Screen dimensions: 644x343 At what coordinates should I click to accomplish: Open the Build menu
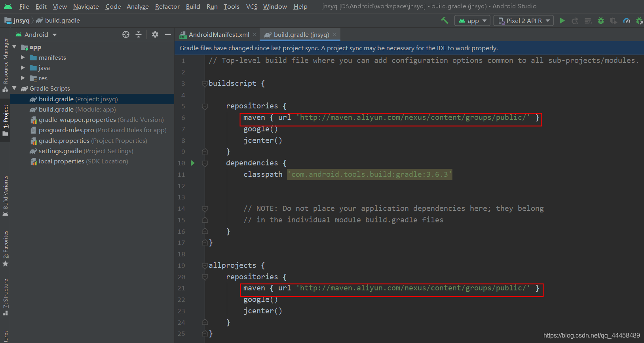pos(193,6)
